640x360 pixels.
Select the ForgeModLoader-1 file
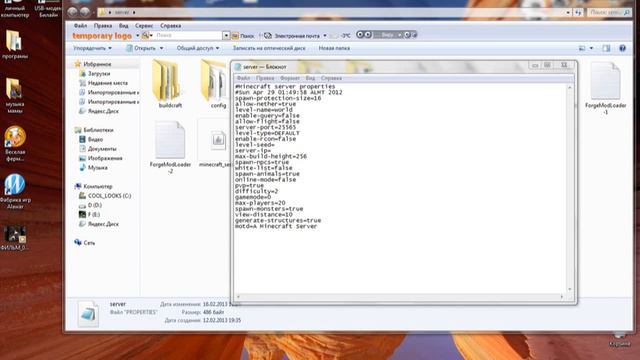coord(606,88)
